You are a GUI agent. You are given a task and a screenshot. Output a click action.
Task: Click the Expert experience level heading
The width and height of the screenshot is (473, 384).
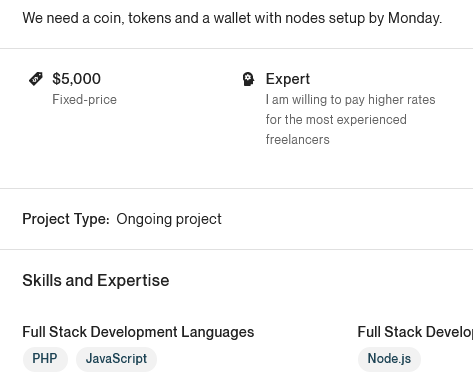click(288, 79)
